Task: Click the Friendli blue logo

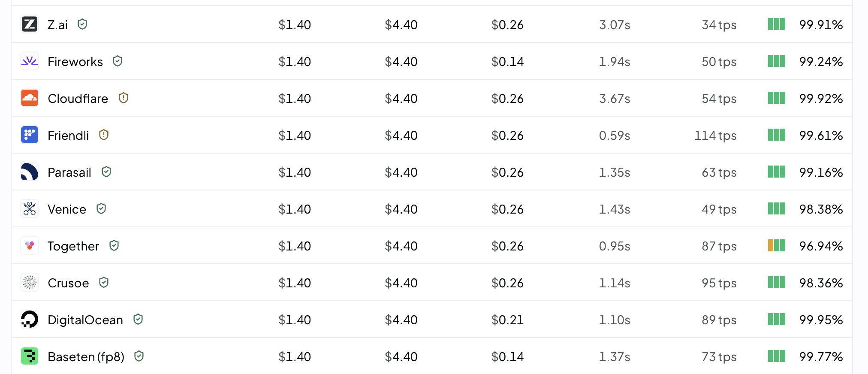Action: [30, 135]
